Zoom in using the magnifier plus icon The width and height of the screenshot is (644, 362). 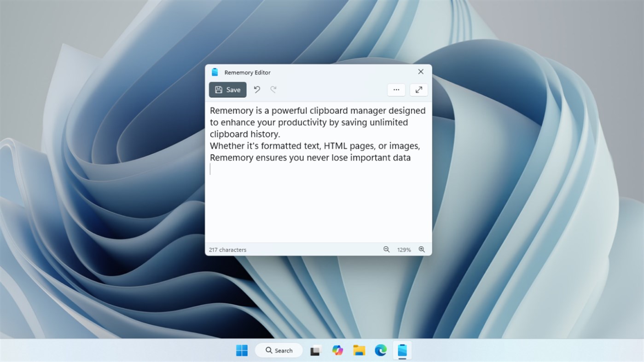422,249
